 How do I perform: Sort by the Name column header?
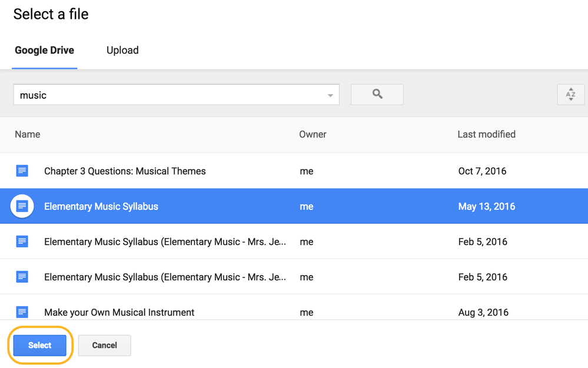coord(28,135)
